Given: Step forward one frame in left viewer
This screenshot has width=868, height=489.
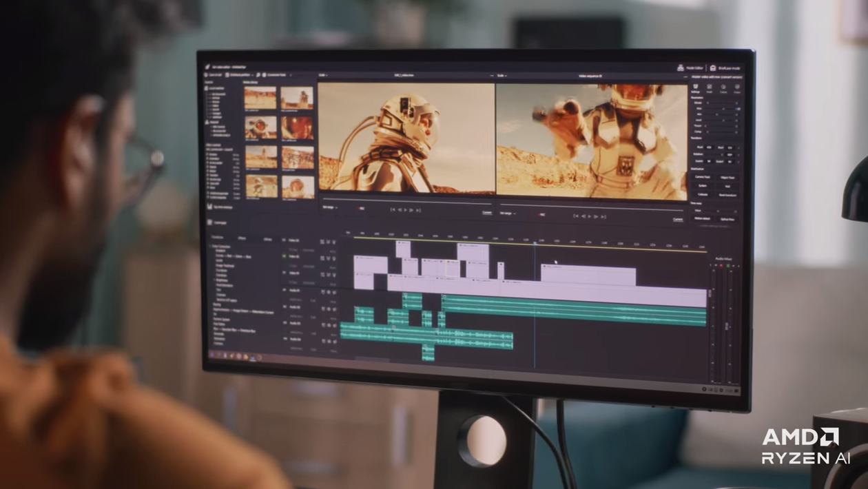Looking at the screenshot, I should pyautogui.click(x=411, y=210).
